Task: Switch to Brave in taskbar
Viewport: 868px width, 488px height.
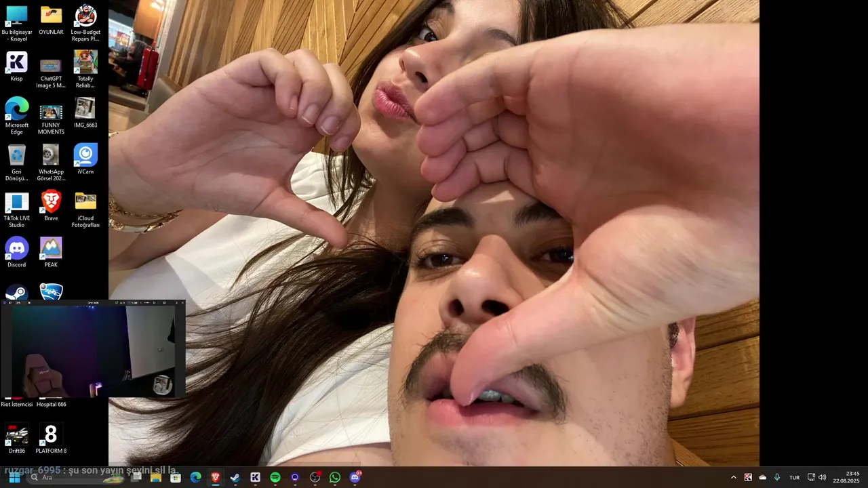Action: pyautogui.click(x=216, y=477)
